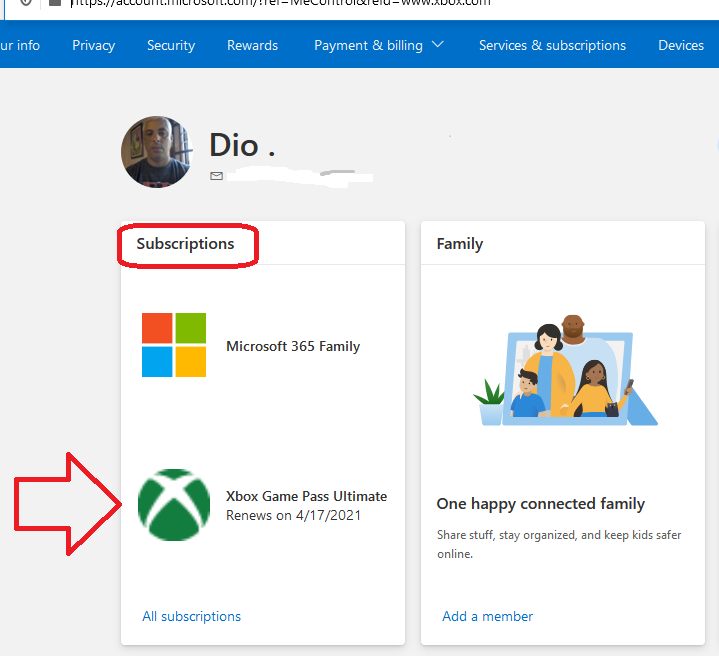Open the Your info tab
The image size is (719, 656).
pyautogui.click(x=20, y=45)
